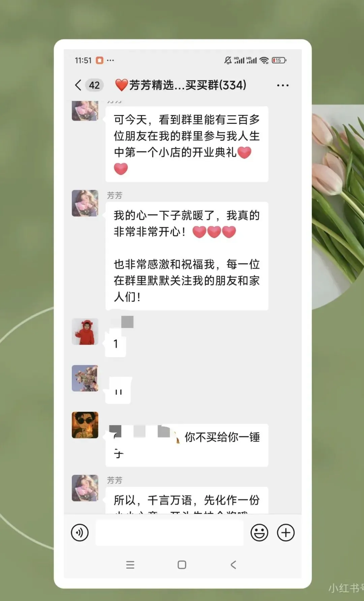Select the message bubble containing '1'
364x601 pixels.
(116, 344)
